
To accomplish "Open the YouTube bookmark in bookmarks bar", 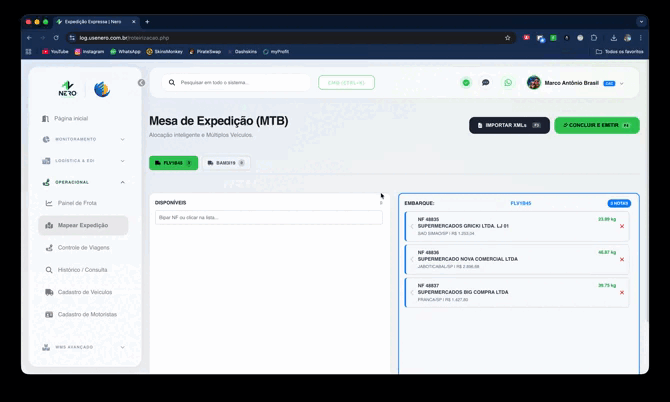I will click(55, 51).
